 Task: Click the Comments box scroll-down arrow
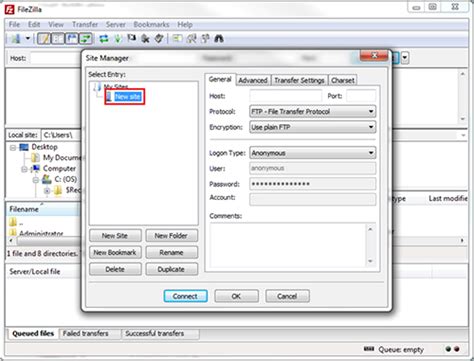[x=370, y=261]
